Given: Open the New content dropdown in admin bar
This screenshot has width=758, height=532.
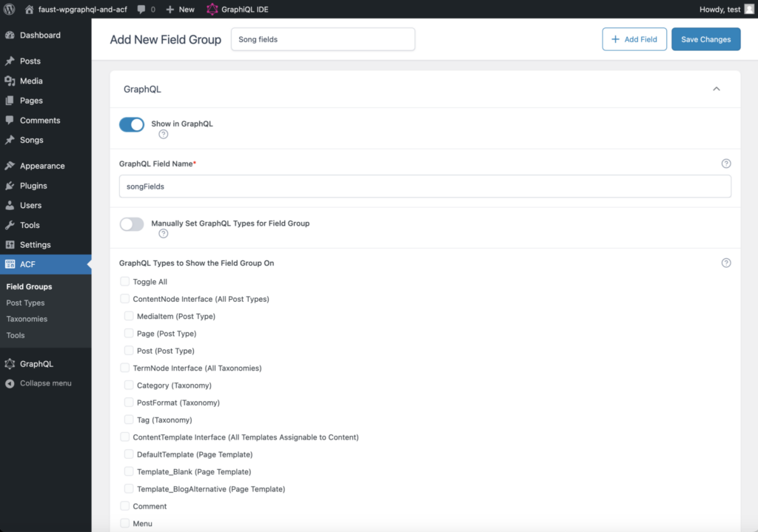Looking at the screenshot, I should (x=180, y=10).
